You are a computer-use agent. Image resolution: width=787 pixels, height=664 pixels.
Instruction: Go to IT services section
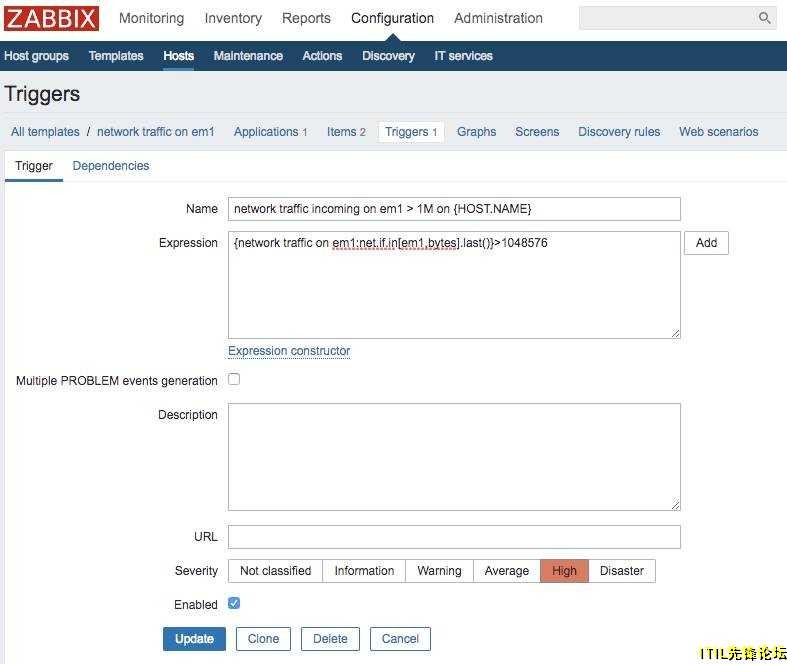(x=463, y=56)
